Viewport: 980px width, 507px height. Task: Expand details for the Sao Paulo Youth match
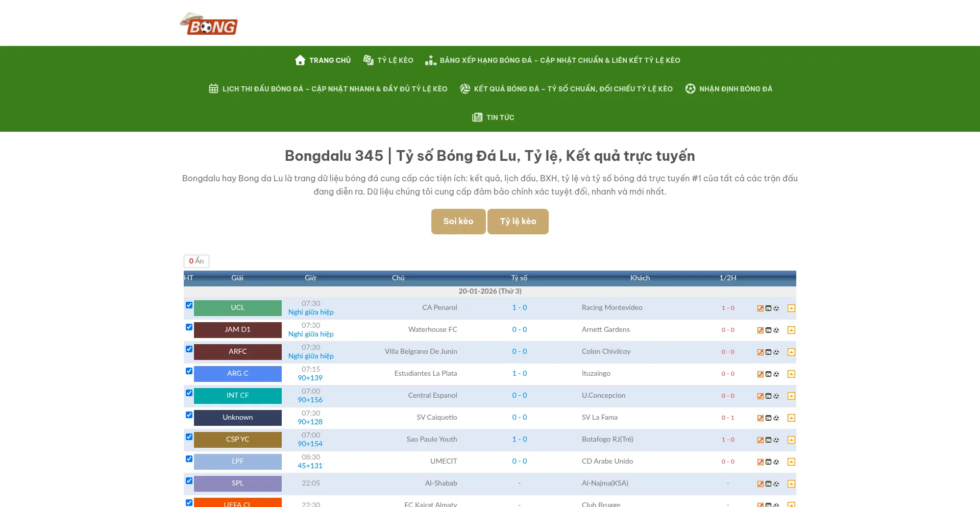click(791, 439)
